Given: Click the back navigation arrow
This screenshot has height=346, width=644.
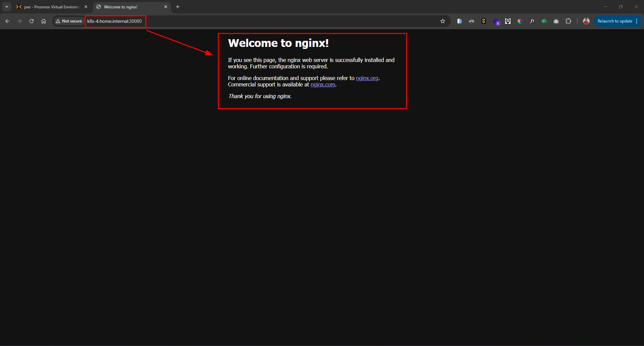Looking at the screenshot, I should click(x=7, y=21).
